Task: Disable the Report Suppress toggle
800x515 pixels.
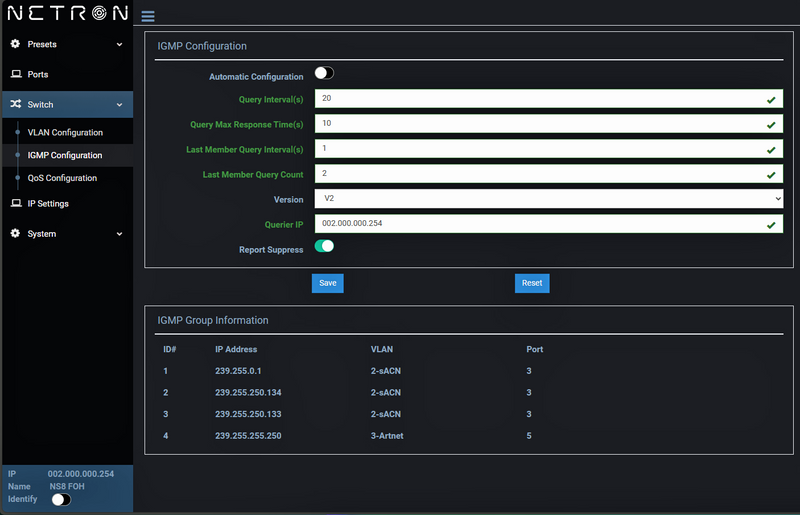Action: coord(324,246)
